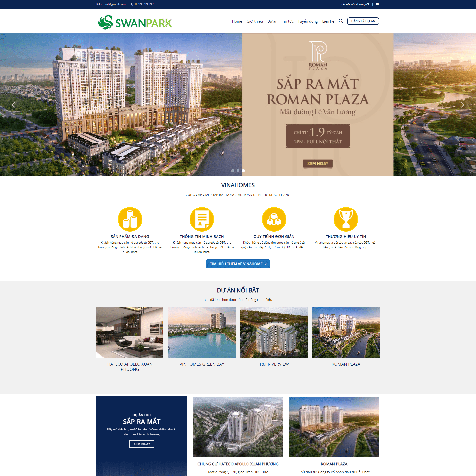Open Hateco Apollo Xuân Phương project thumbnail
The image size is (476, 476).
130,332
